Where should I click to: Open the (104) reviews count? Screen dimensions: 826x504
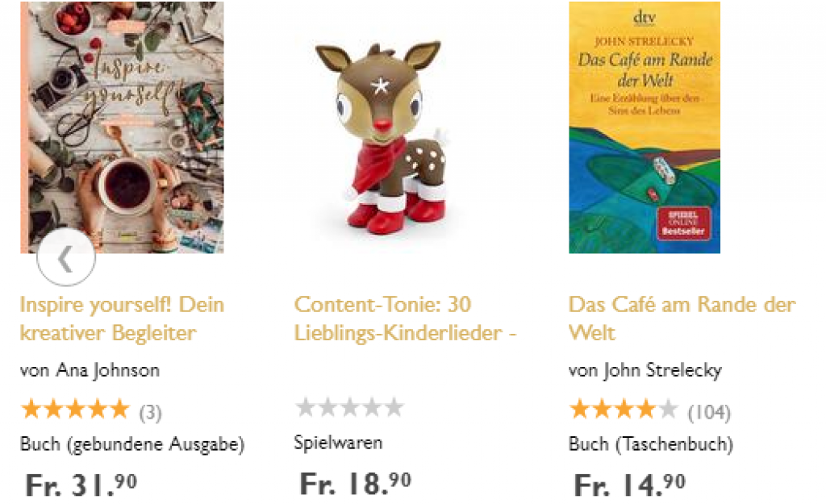710,412
